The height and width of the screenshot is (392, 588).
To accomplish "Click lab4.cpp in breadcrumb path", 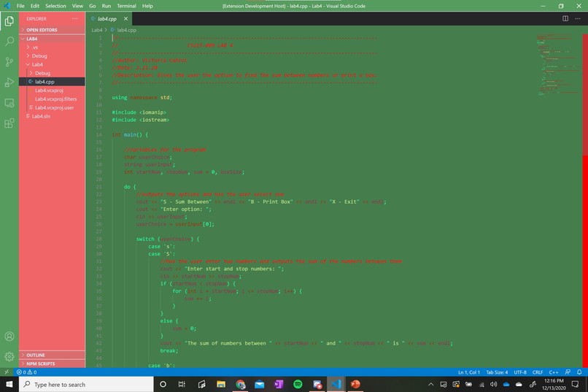I will tap(126, 30).
